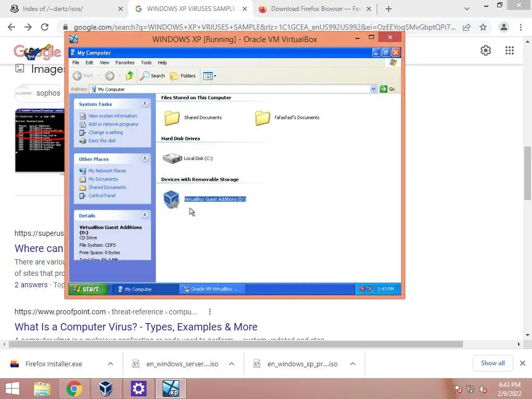Open the Edit menu in My Computer
Viewport: 532px width, 399px height.
tap(89, 62)
